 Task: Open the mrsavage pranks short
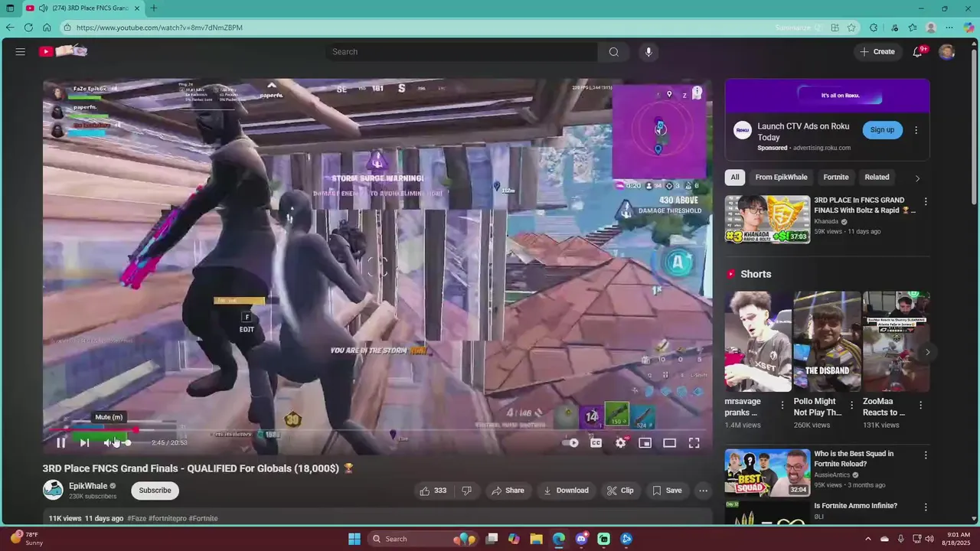[x=758, y=341]
